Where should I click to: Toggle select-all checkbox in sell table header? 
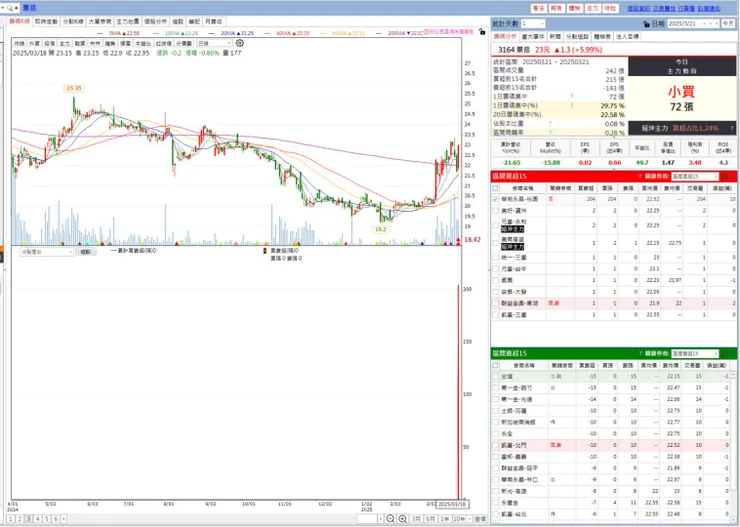[x=496, y=365]
